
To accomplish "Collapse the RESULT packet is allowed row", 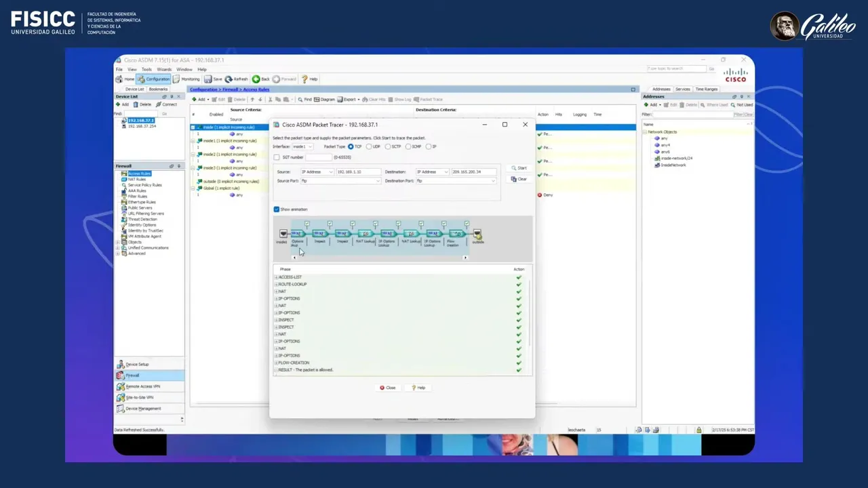I will [x=277, y=370].
